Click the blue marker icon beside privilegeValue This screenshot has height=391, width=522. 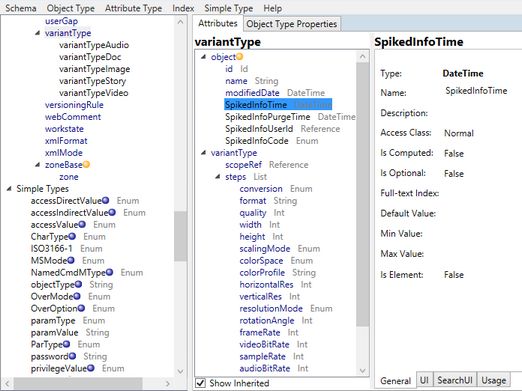pos(90,368)
